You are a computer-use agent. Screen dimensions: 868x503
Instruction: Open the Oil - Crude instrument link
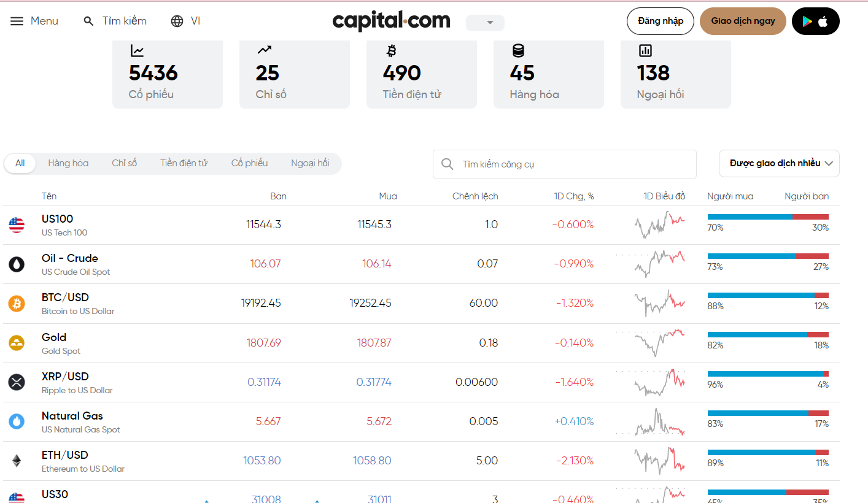pyautogui.click(x=70, y=258)
